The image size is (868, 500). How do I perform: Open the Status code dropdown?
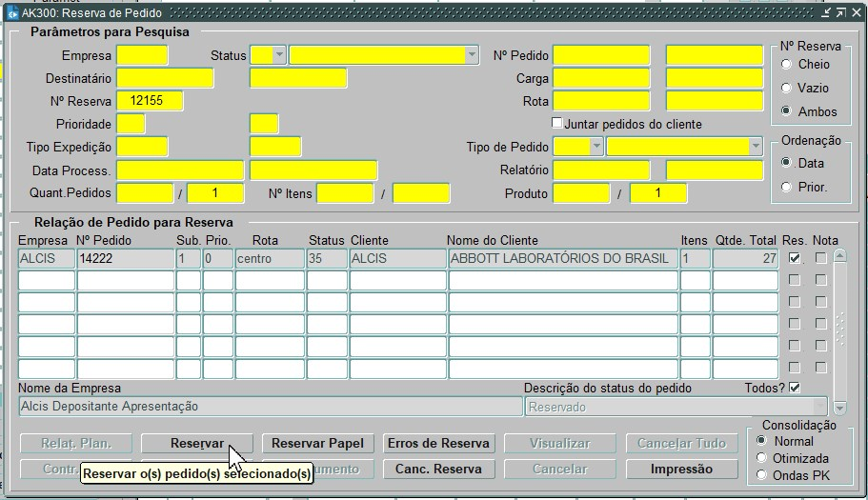click(279, 54)
